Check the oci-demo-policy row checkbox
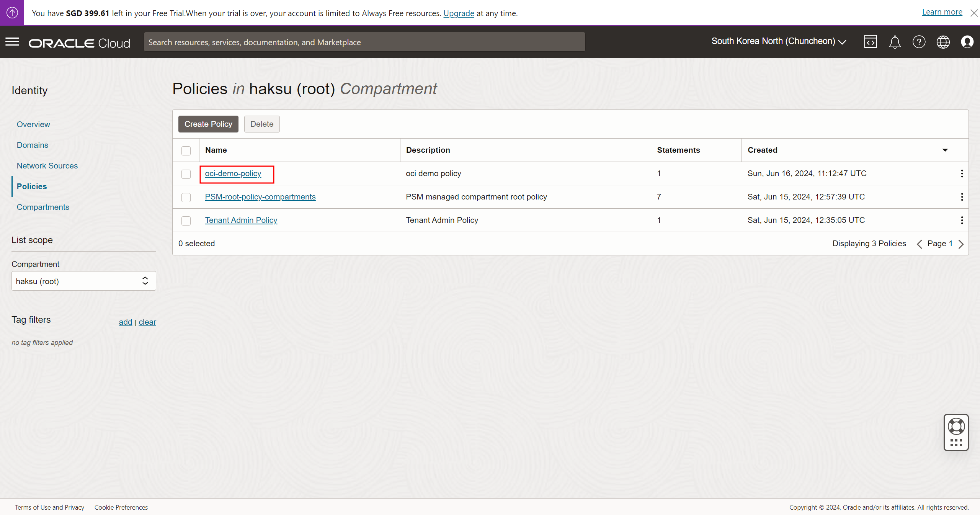 click(x=186, y=174)
